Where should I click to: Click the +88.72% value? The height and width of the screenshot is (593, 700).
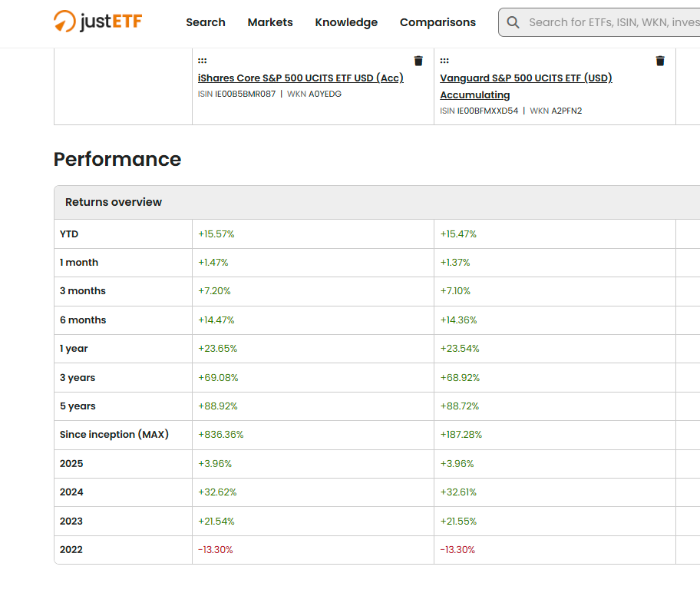459,406
